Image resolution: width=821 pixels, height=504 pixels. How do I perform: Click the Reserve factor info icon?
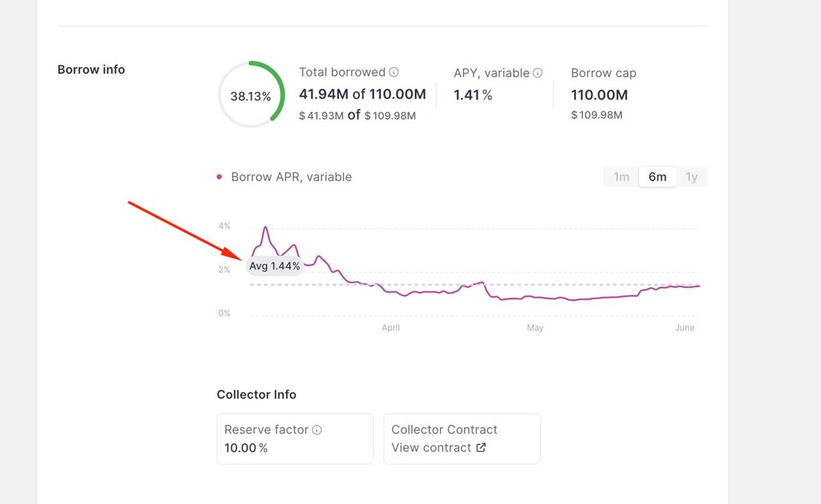click(x=317, y=429)
